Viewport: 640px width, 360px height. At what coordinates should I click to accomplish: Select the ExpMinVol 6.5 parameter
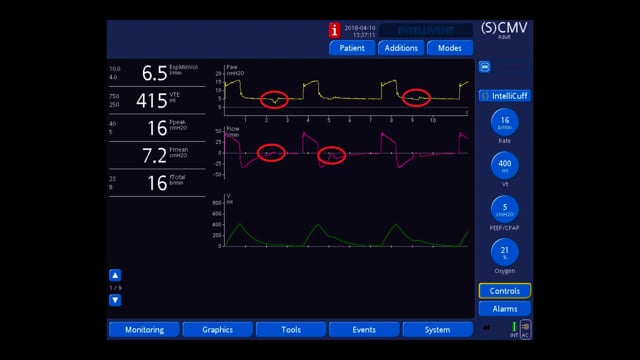(x=157, y=73)
